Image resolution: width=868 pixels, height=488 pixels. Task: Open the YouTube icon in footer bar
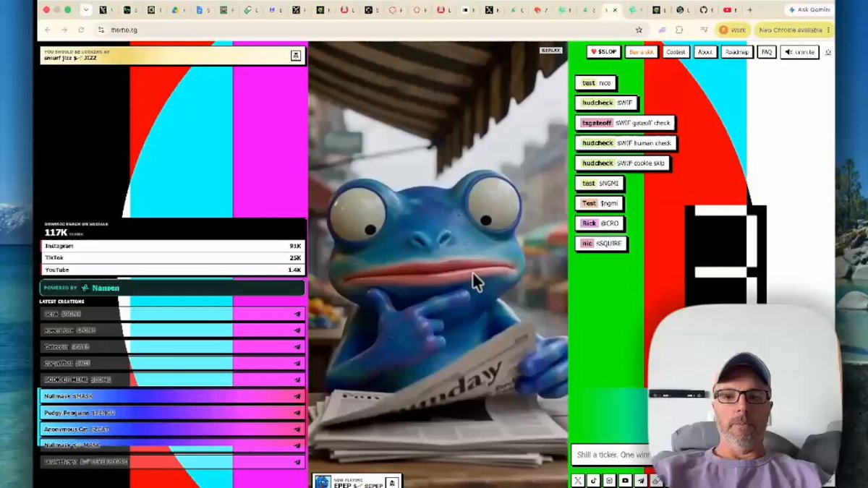(626, 480)
